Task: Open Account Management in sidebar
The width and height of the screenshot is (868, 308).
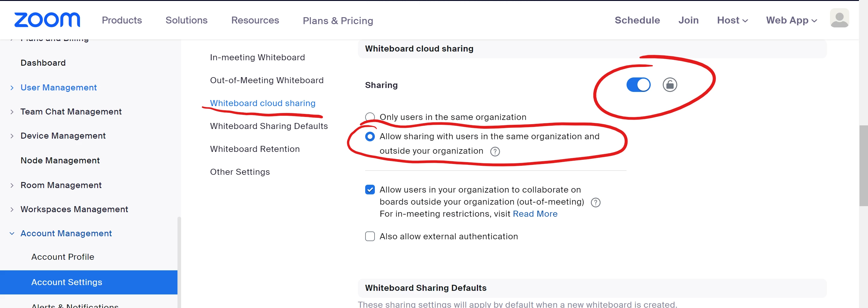Action: (66, 233)
